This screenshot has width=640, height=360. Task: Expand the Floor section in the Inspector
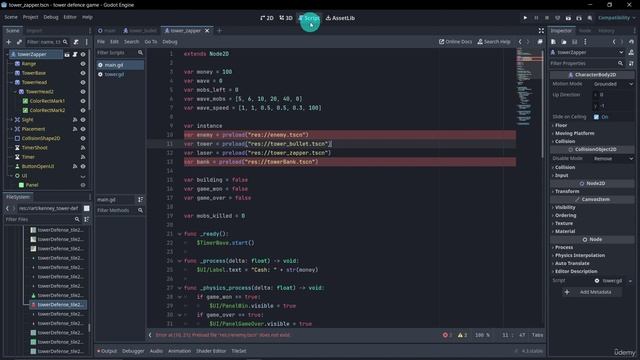tap(593, 125)
